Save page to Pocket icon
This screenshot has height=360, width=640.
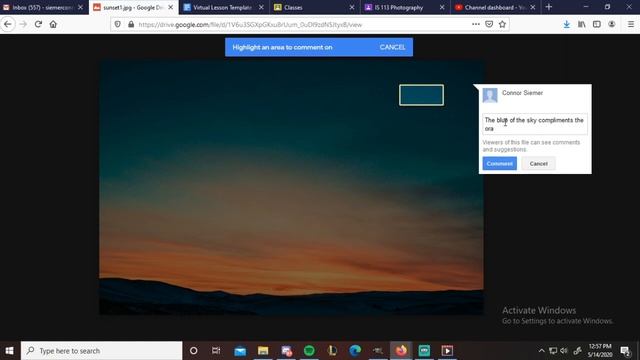point(489,24)
